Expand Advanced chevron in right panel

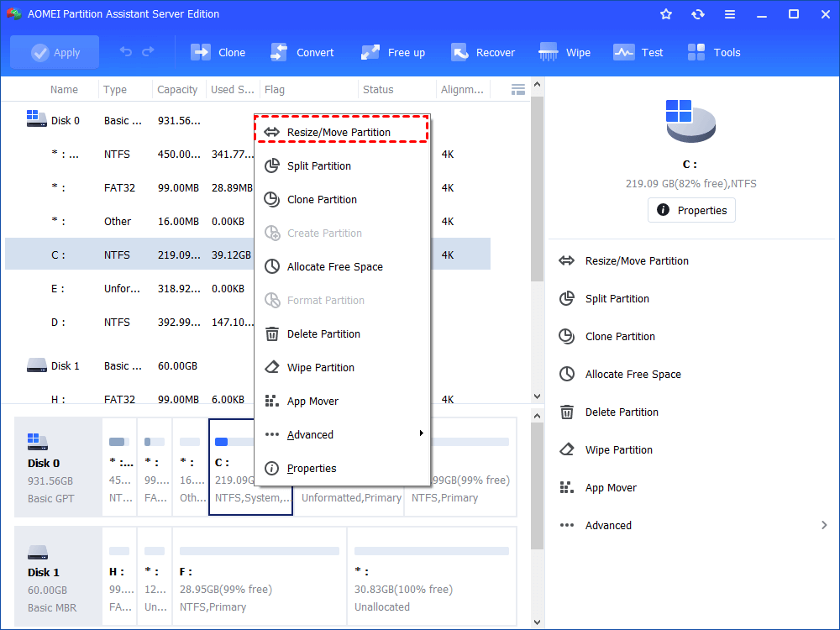pos(824,526)
